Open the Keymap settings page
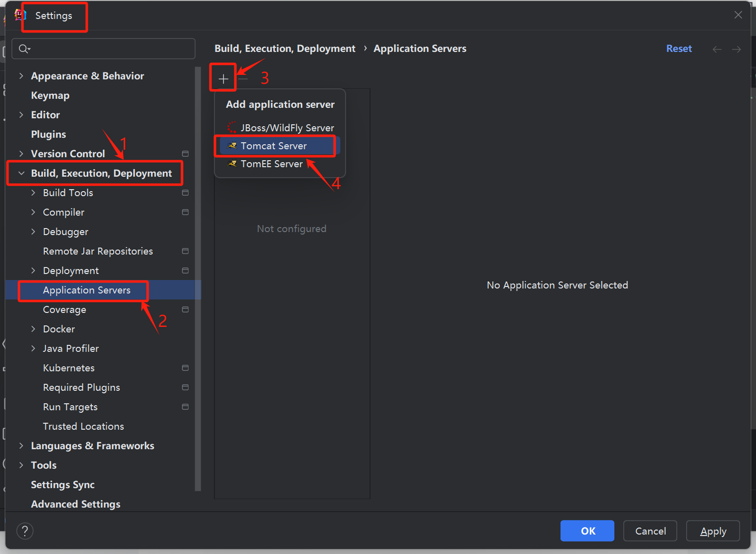Image resolution: width=756 pixels, height=554 pixels. 50,95
